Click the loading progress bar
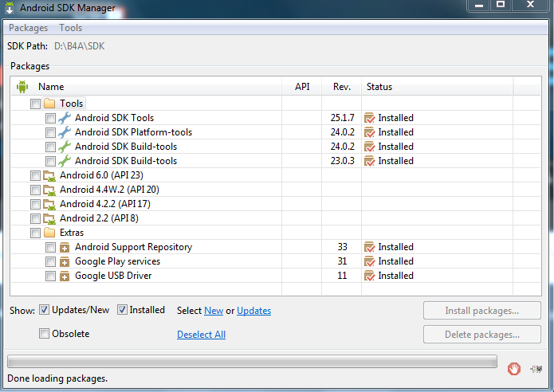 (x=252, y=362)
